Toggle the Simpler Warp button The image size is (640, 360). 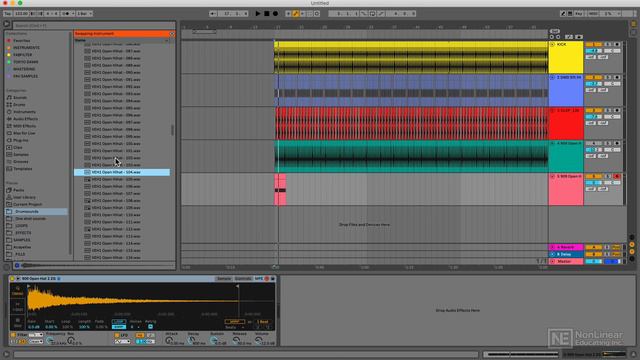235,322
